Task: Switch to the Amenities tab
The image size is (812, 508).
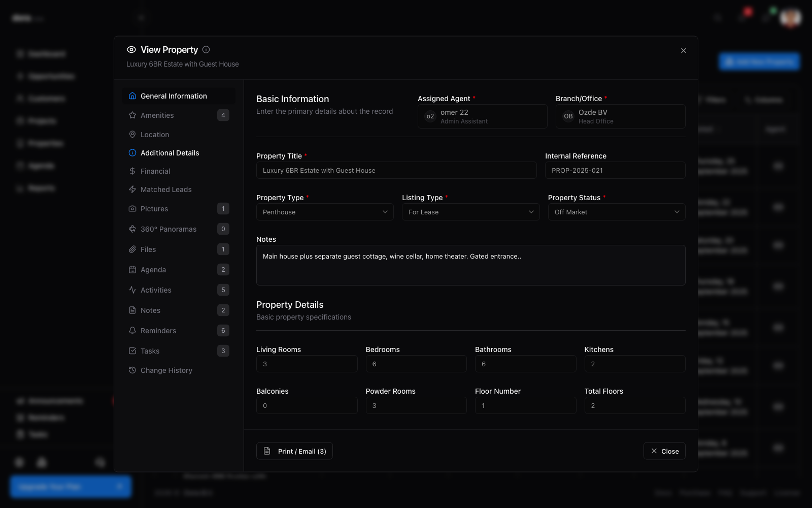Action: [179, 115]
